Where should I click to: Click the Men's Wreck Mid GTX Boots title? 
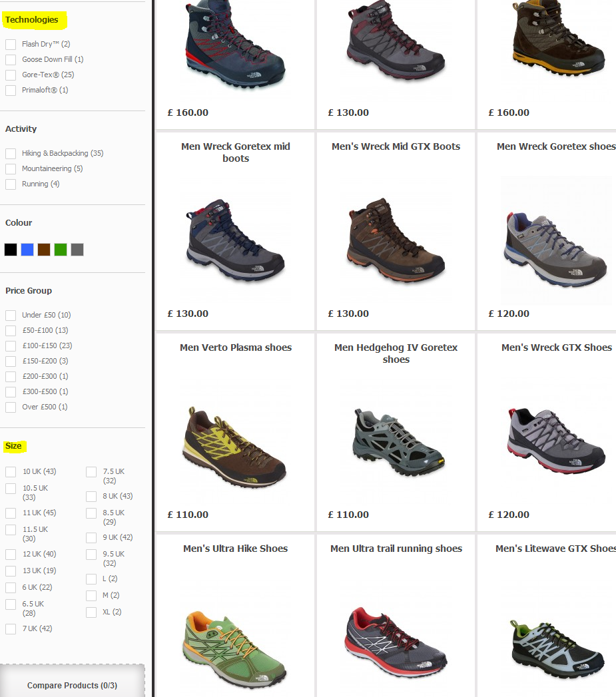pyautogui.click(x=396, y=146)
